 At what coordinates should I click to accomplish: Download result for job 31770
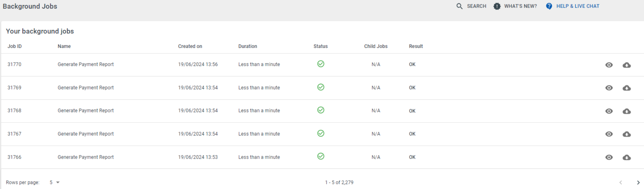pyautogui.click(x=627, y=65)
